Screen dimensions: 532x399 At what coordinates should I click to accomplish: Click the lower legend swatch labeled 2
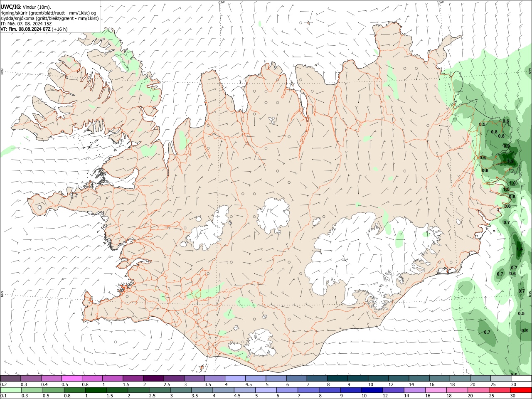click(138, 390)
